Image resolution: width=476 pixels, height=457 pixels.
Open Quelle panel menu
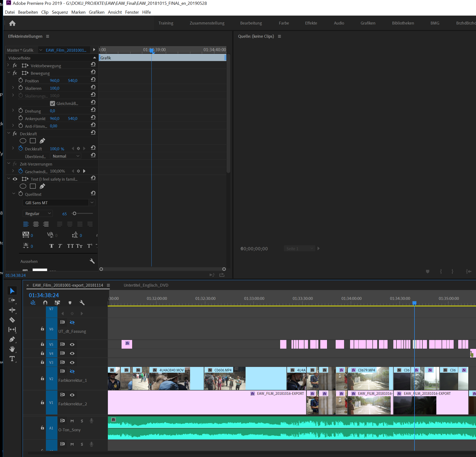pos(279,36)
